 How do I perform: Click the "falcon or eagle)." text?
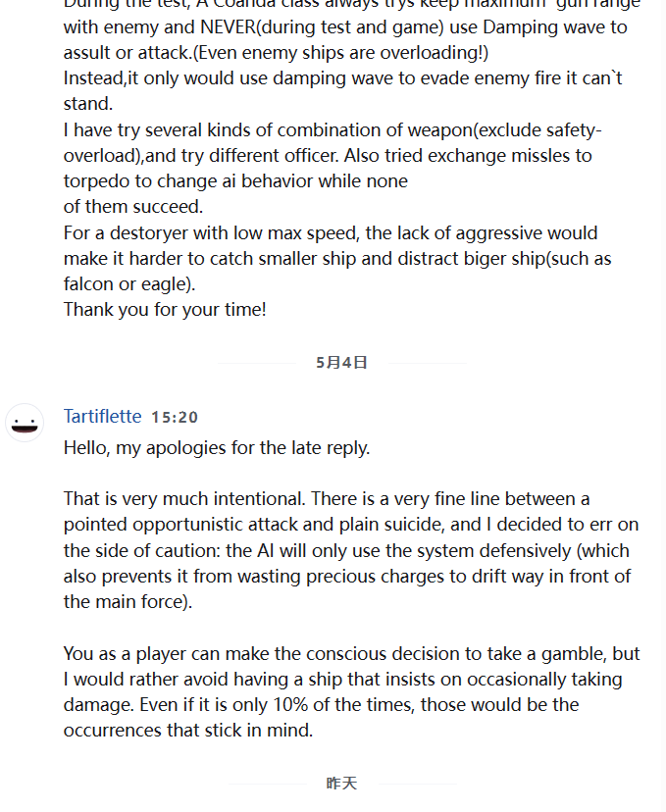129,284
